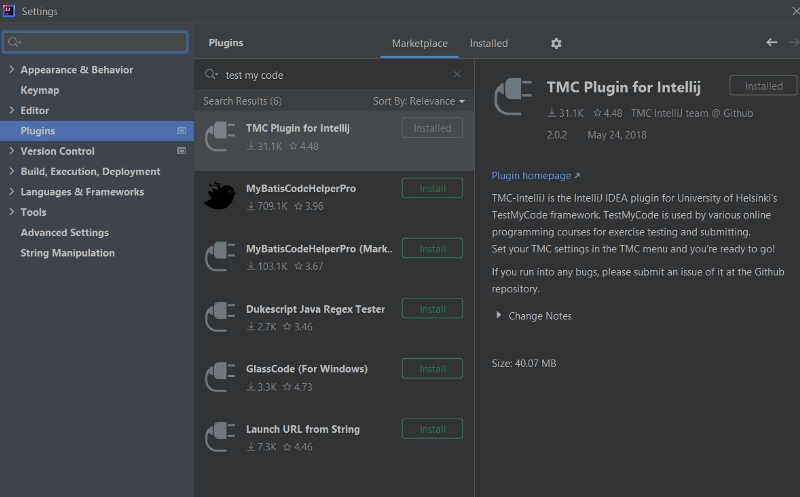Select Keymap in the settings tree
The image size is (800, 497).
pos(40,91)
